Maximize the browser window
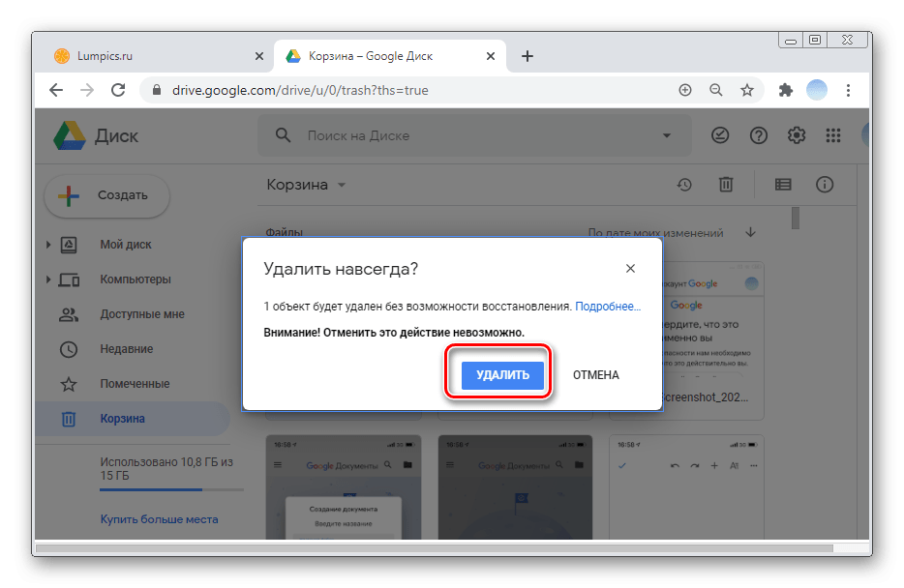The height and width of the screenshot is (588, 904). coord(815,40)
